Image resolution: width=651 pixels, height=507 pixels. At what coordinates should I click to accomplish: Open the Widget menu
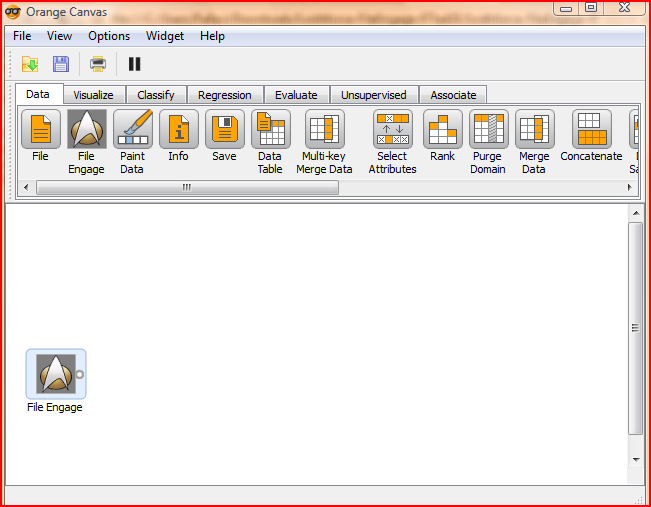165,36
